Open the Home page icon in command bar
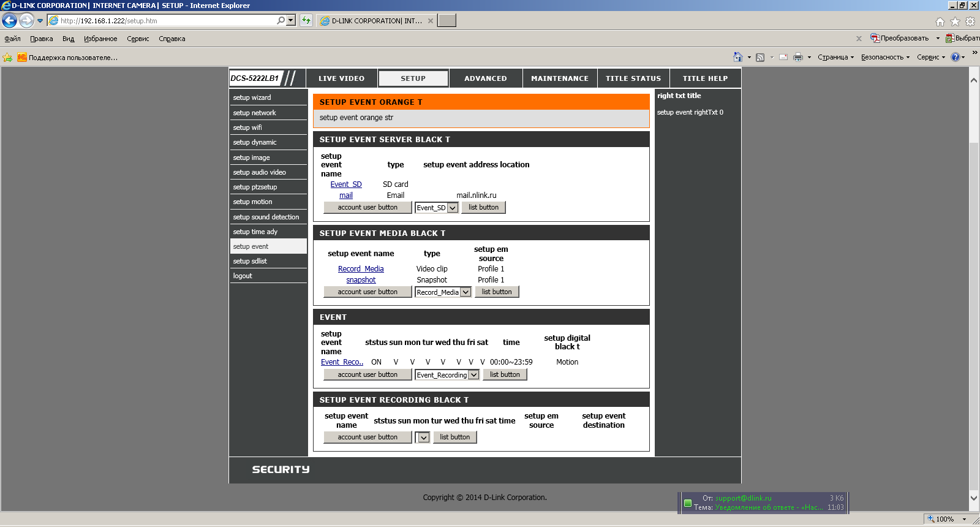 (738, 57)
